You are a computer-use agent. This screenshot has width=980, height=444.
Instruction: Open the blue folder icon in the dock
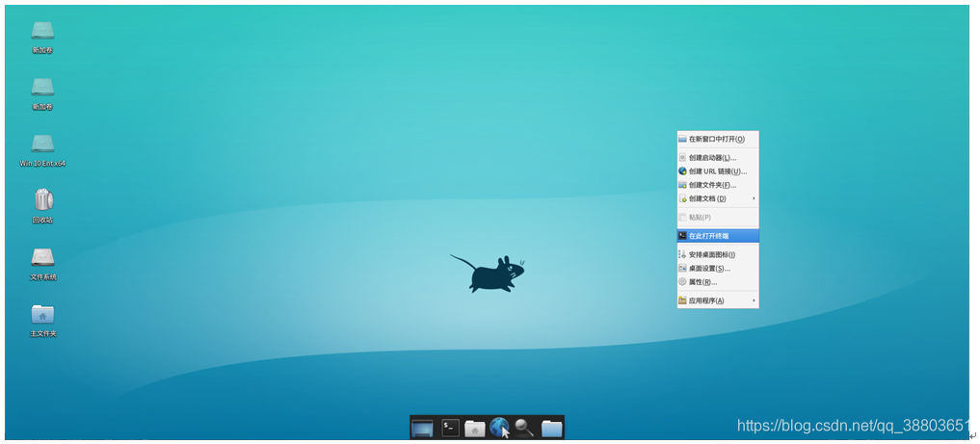point(551,429)
